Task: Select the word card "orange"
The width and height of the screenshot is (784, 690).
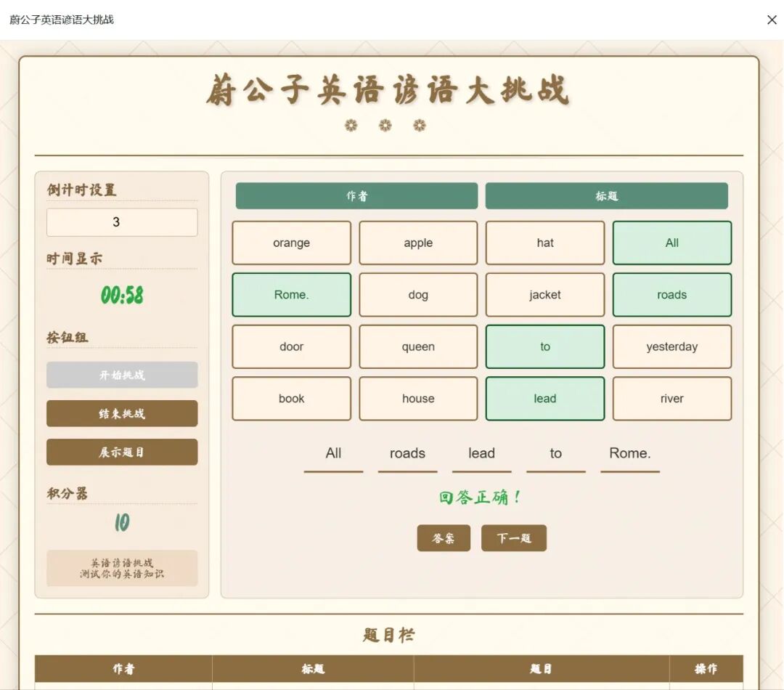Action: coord(291,243)
